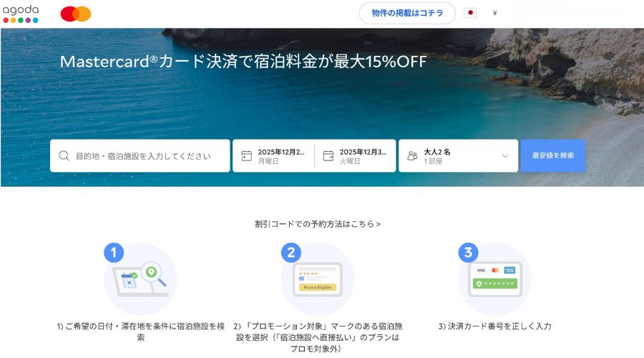
Task: Open 割引コードでの予約方法はこちら link
Action: (x=318, y=224)
